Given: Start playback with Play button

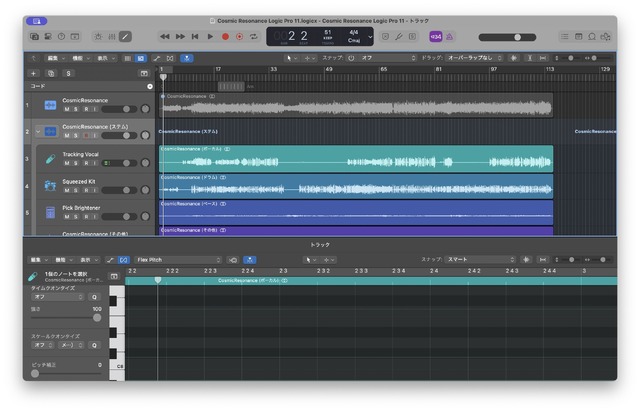Looking at the screenshot, I should pyautogui.click(x=210, y=37).
